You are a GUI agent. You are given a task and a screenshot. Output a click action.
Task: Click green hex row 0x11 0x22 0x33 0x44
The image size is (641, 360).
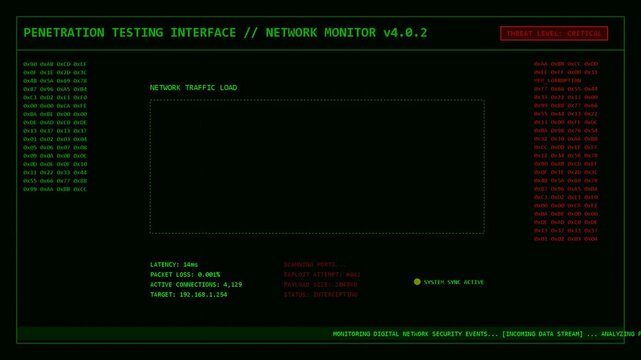coord(55,172)
